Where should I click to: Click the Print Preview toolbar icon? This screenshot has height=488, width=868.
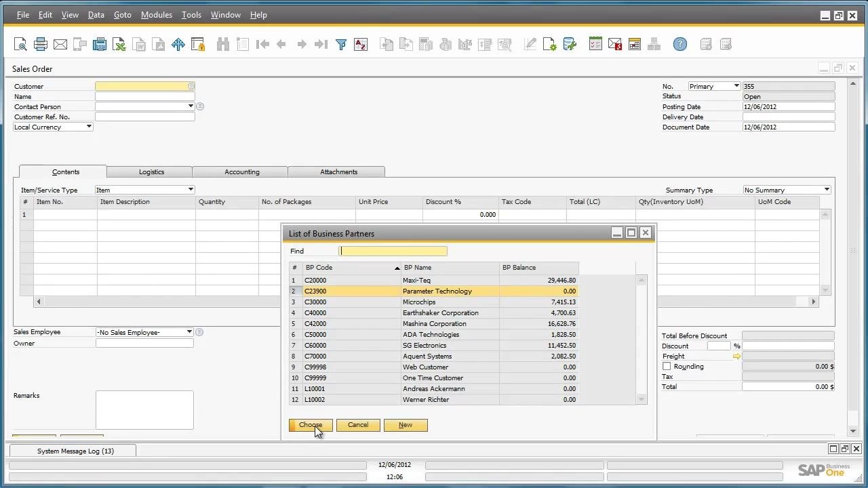(20, 45)
